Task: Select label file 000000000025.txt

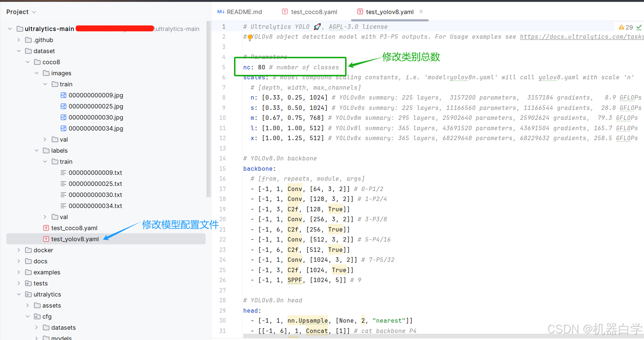Action: 95,184
